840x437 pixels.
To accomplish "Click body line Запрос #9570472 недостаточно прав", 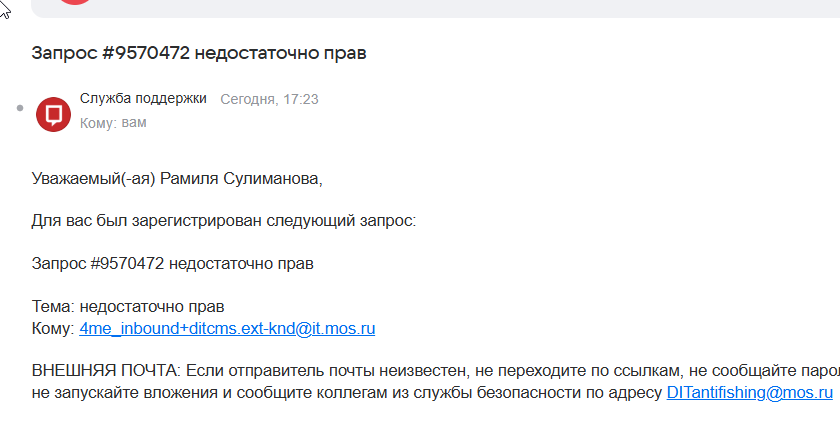I will point(172,263).
